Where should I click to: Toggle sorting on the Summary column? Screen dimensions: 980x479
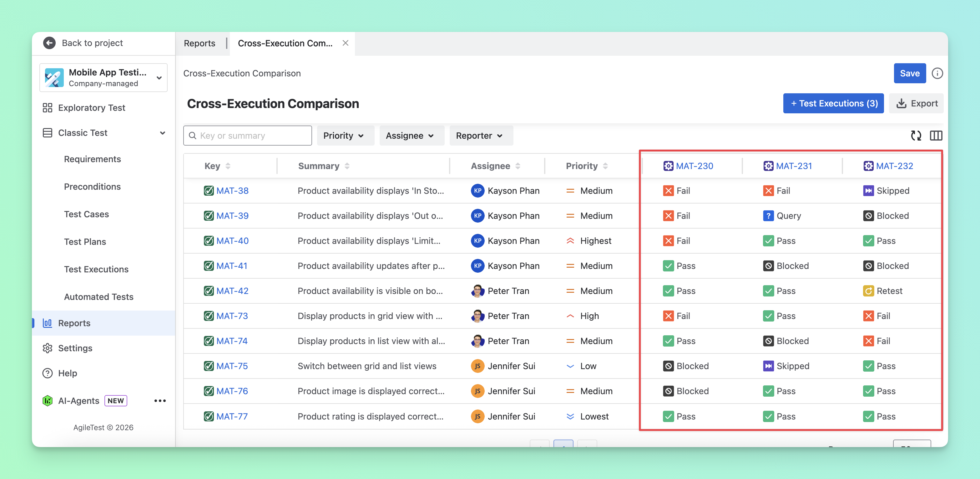[x=347, y=166]
